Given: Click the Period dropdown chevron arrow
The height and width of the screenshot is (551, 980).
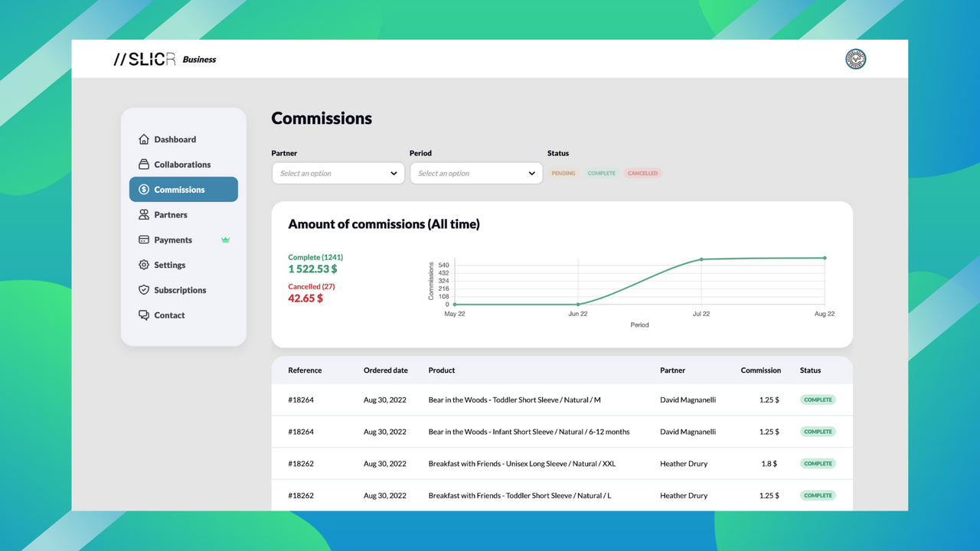Looking at the screenshot, I should click(531, 174).
